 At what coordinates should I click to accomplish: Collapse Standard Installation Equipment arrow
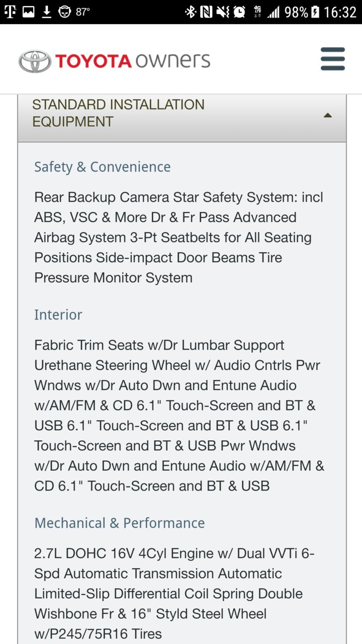[328, 115]
